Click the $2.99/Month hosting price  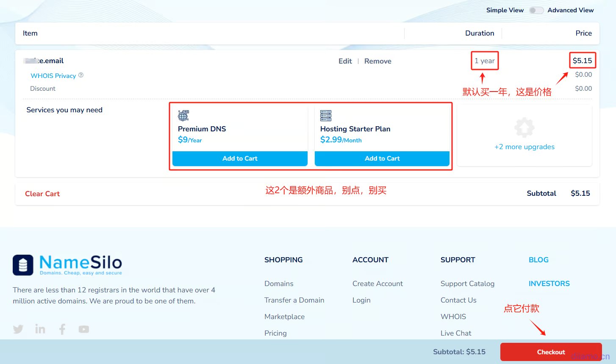point(341,140)
